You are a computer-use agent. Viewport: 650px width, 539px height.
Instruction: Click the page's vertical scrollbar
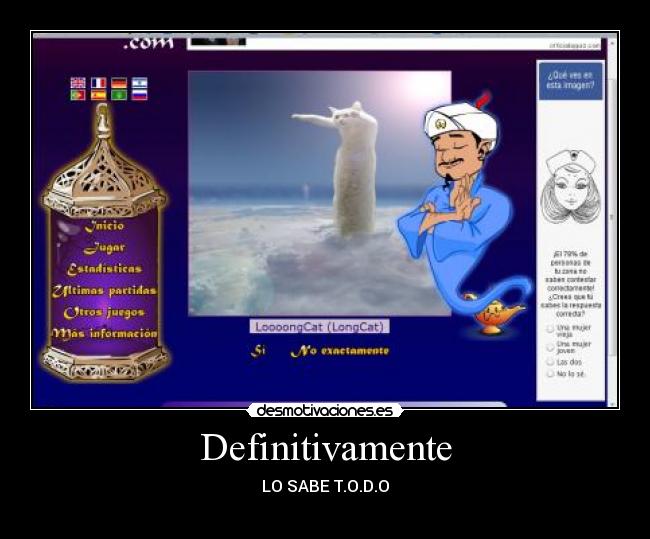point(612,216)
